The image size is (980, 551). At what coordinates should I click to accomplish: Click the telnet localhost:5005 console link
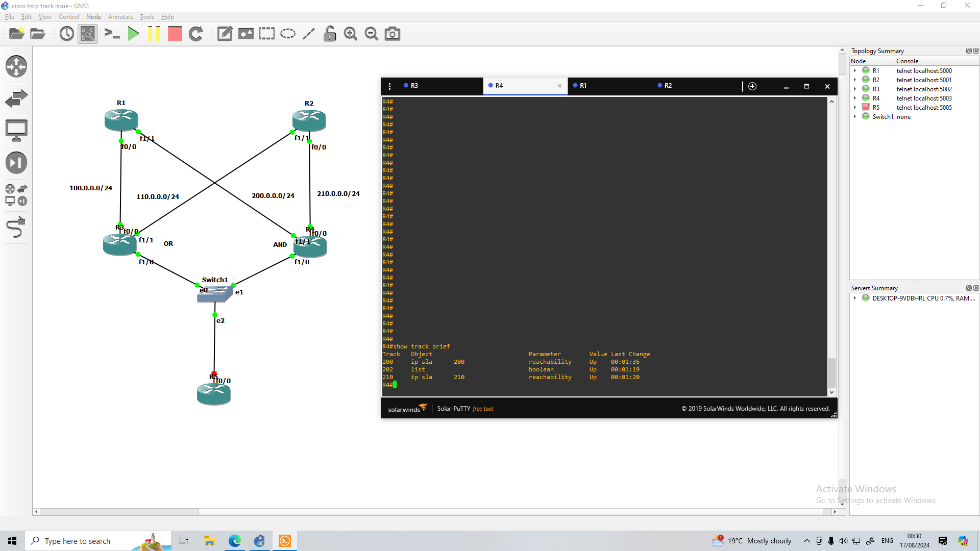coord(924,107)
